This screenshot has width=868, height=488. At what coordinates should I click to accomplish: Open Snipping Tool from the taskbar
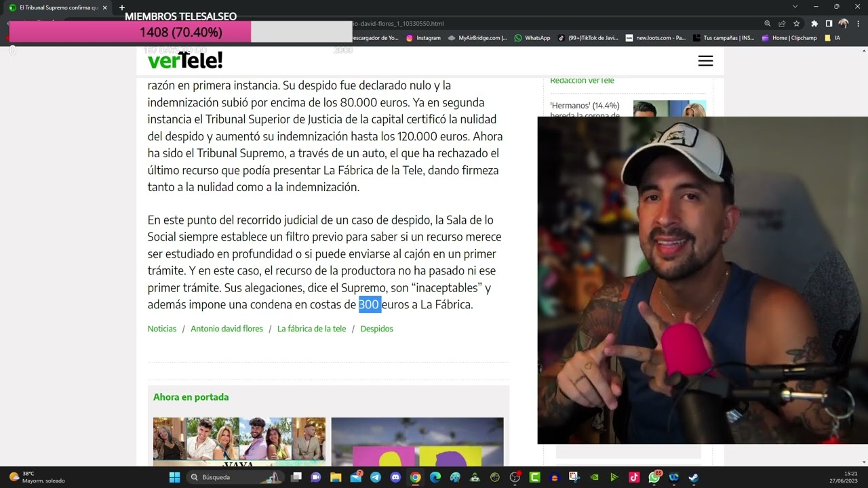click(x=574, y=477)
